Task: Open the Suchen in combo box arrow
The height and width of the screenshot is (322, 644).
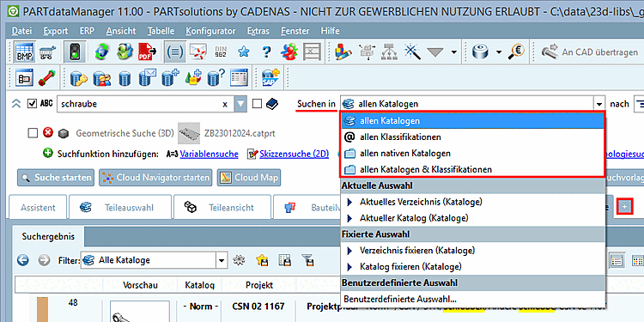Action: coord(599,104)
